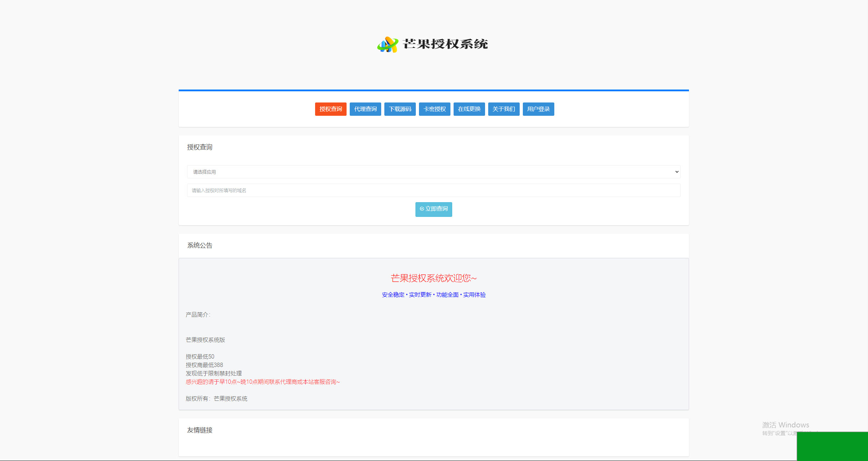This screenshot has width=868, height=461.
Task: Click the red 感兴趣的请于早10点 notice line
Action: click(263, 382)
